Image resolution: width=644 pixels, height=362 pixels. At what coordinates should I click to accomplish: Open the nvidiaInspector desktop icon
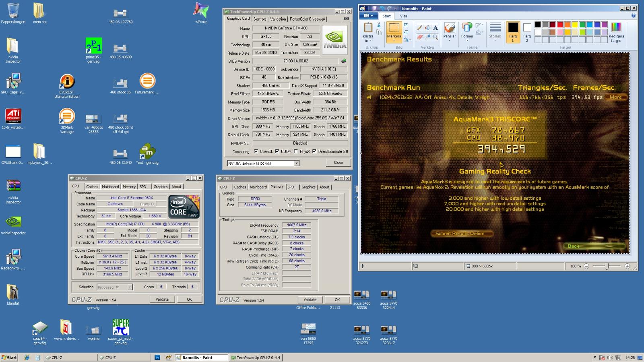point(13,225)
